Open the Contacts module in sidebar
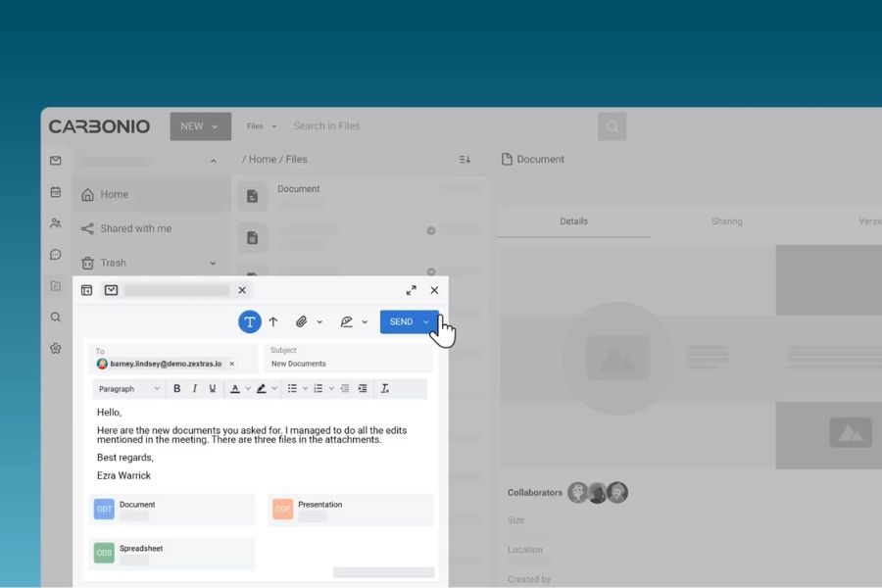The height and width of the screenshot is (588, 882). point(55,223)
